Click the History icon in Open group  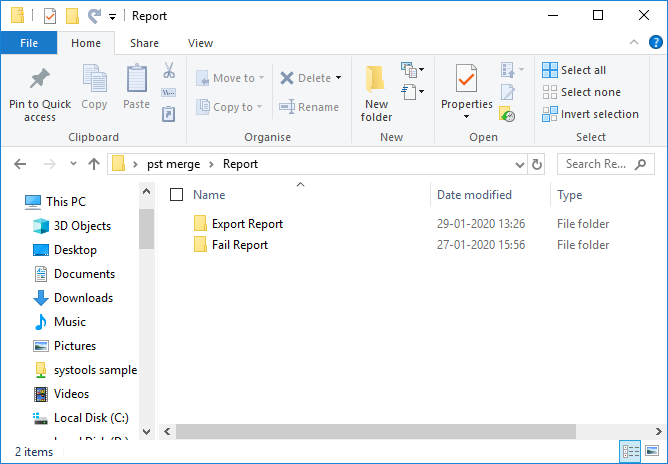[507, 114]
